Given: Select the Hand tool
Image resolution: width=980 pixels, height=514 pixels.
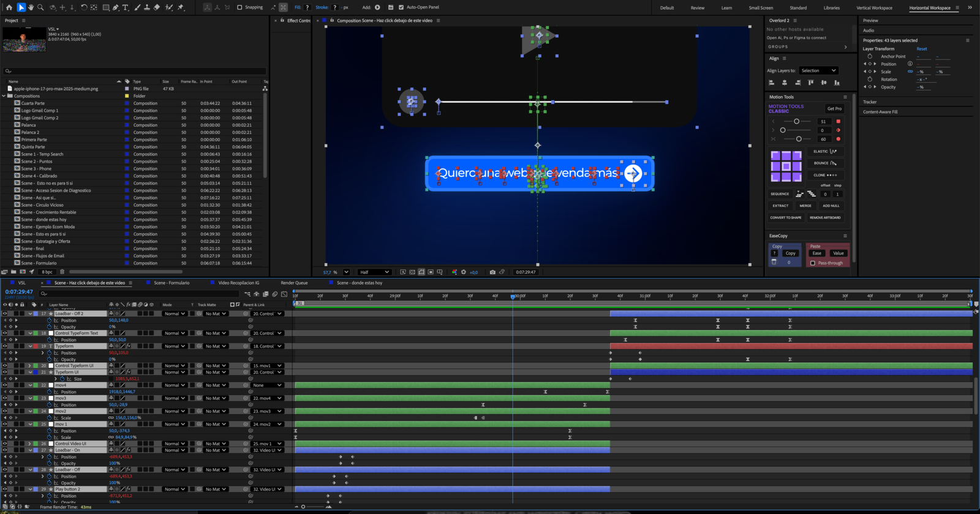Looking at the screenshot, I should coord(31,7).
